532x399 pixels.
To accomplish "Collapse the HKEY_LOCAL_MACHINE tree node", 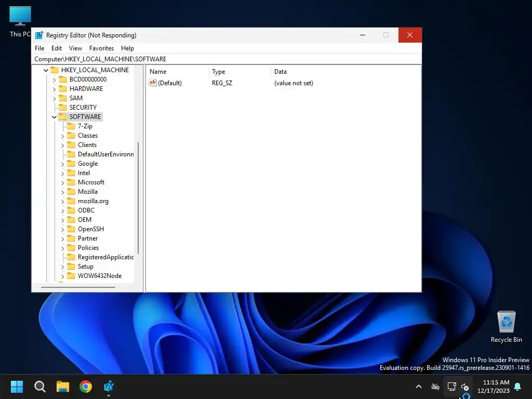I will [x=46, y=70].
